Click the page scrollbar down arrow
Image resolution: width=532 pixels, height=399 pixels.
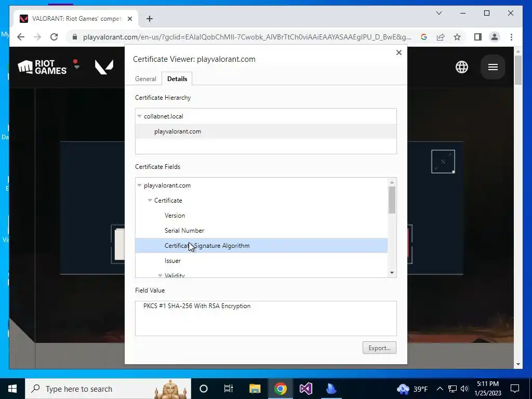pos(518,364)
